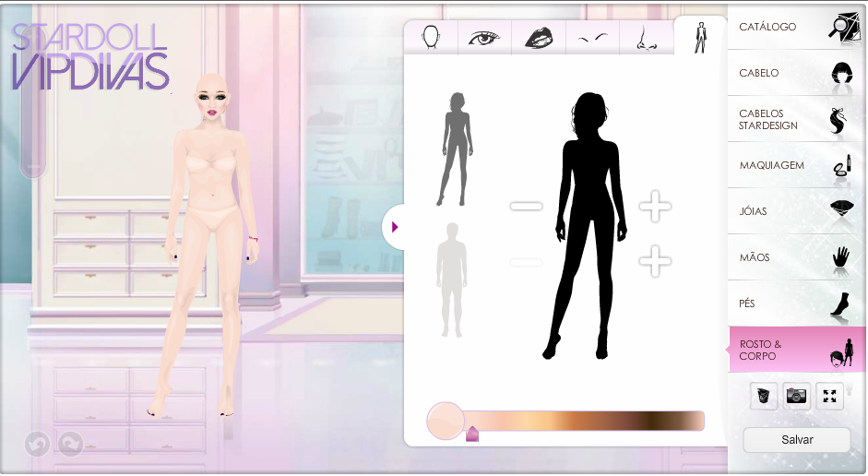The width and height of the screenshot is (868, 476).
Task: Open the eyebrows tab
Action: pyautogui.click(x=592, y=38)
